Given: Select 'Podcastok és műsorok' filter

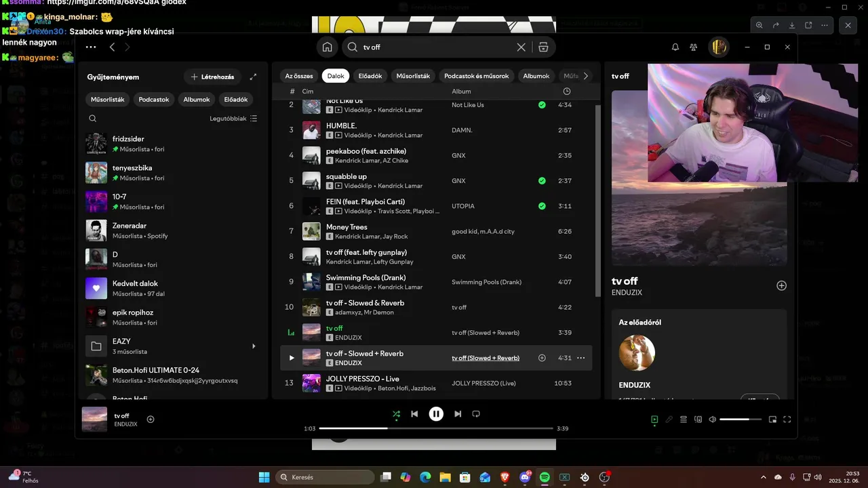Looking at the screenshot, I should point(477,76).
